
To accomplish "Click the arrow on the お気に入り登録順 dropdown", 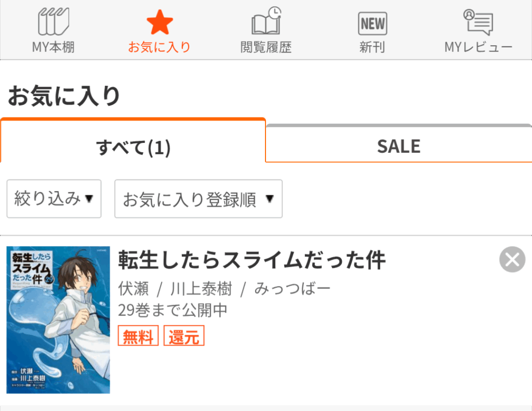I will (270, 198).
